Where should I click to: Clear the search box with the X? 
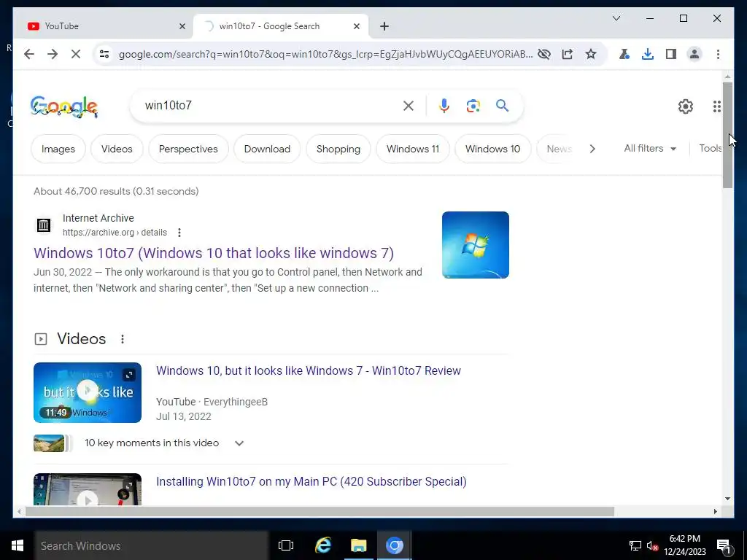pyautogui.click(x=409, y=106)
